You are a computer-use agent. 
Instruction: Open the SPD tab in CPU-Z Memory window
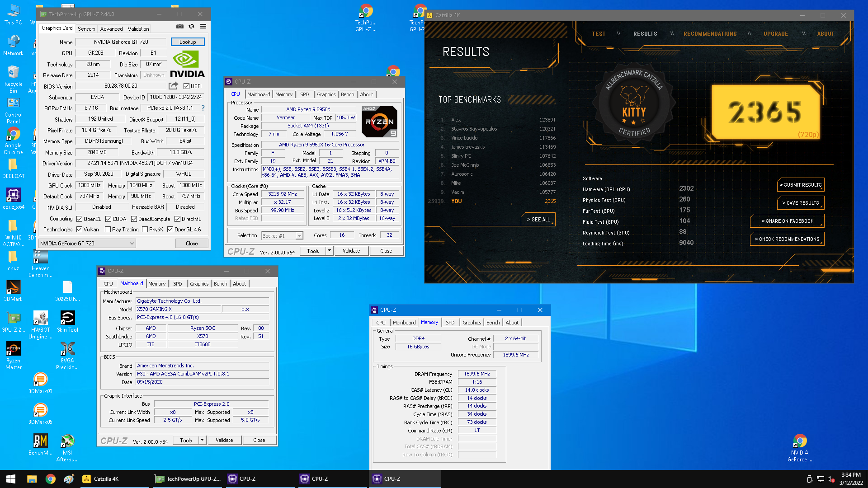pyautogui.click(x=450, y=323)
